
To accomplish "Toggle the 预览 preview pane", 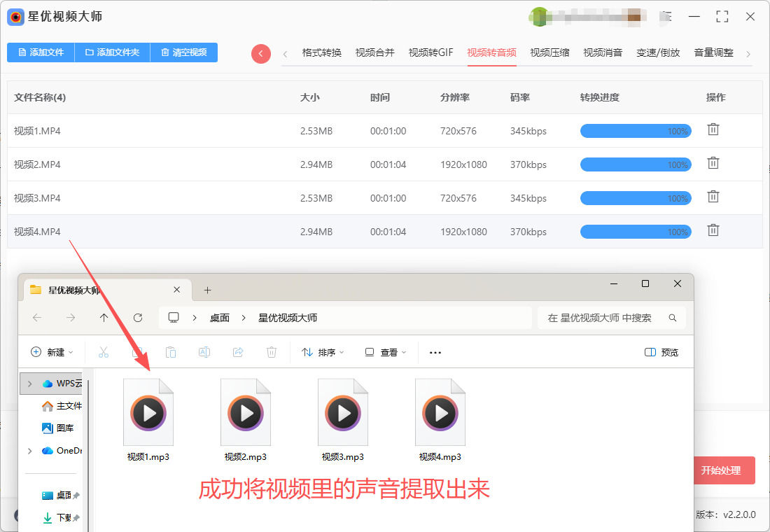I will pyautogui.click(x=661, y=352).
